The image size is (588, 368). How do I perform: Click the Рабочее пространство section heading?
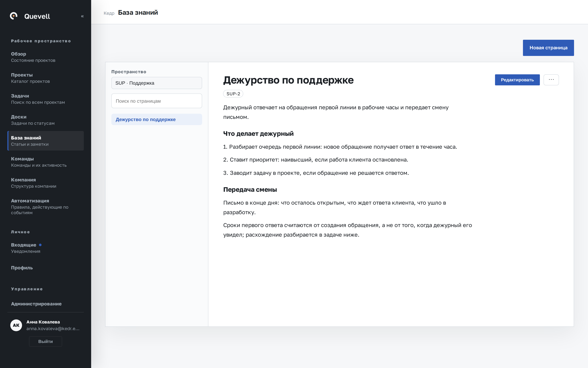click(41, 41)
